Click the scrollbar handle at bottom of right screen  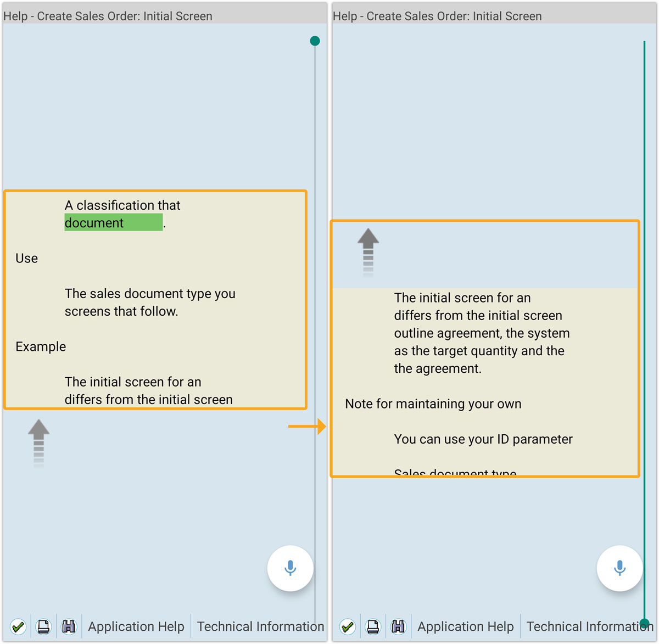(x=645, y=623)
